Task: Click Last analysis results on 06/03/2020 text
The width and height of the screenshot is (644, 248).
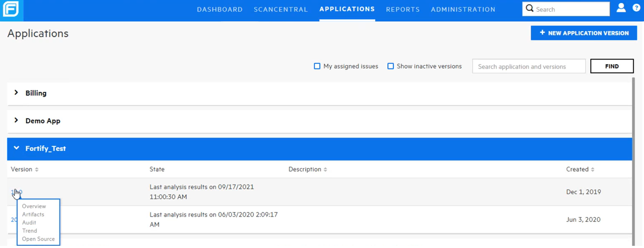Action: click(214, 220)
